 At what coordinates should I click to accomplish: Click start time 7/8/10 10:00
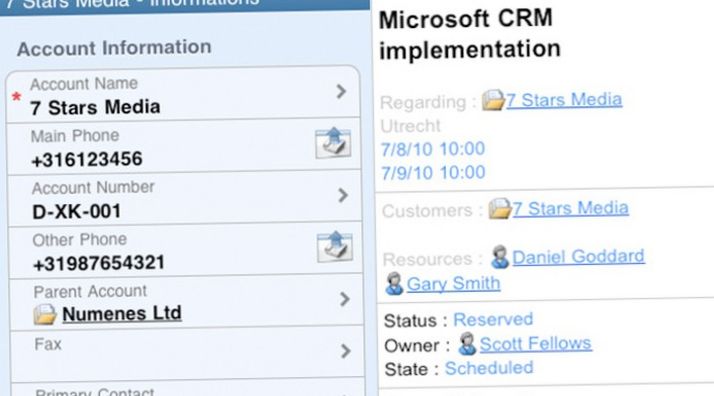(433, 149)
